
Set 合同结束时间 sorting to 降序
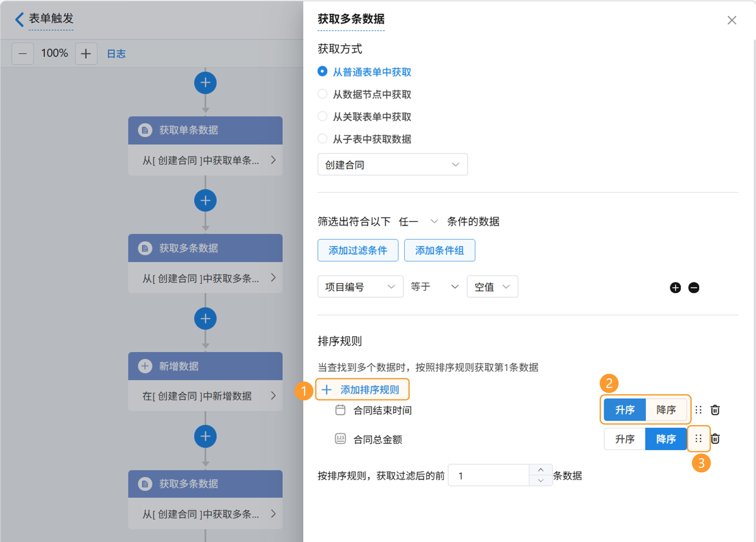666,410
